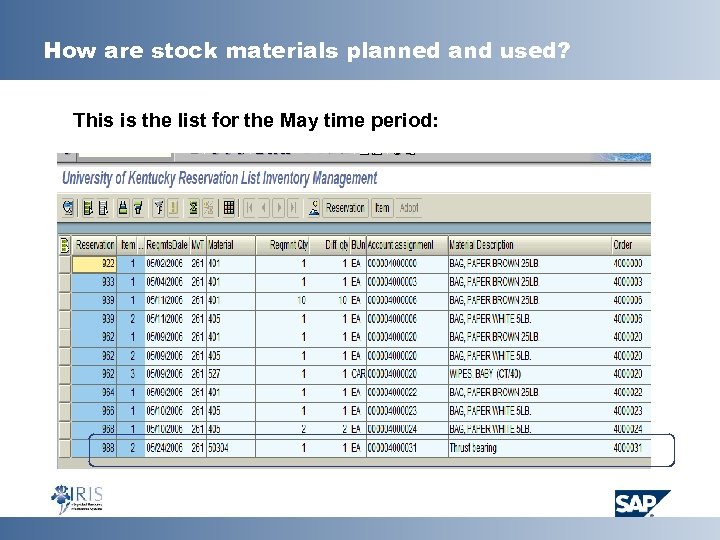The image size is (720, 540).
Task: Click date 05/24/2006 cell
Action: (x=164, y=448)
